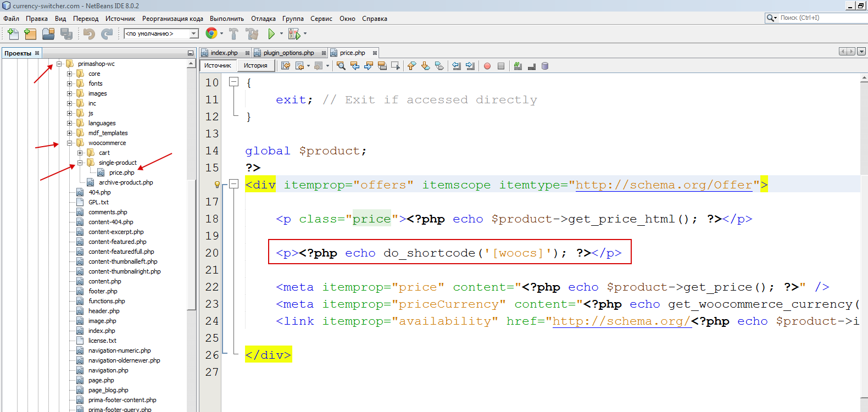Click Shift Line Right icon

[470, 66]
